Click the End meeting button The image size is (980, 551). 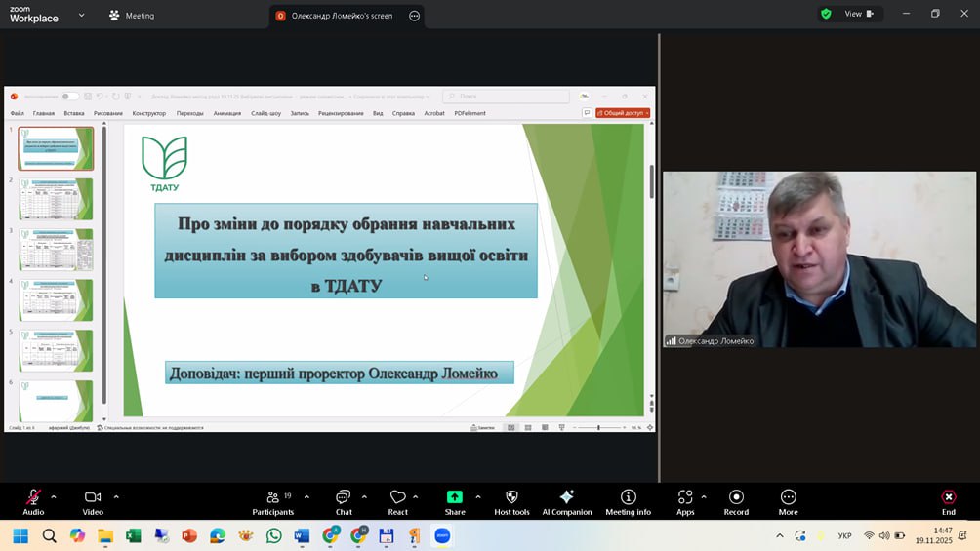coord(949,502)
